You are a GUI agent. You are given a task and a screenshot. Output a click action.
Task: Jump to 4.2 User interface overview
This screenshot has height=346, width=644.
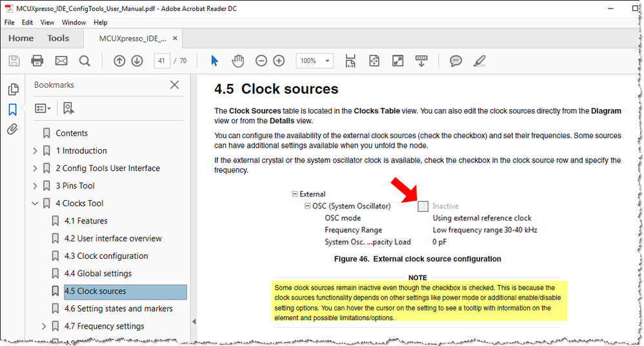[113, 238]
